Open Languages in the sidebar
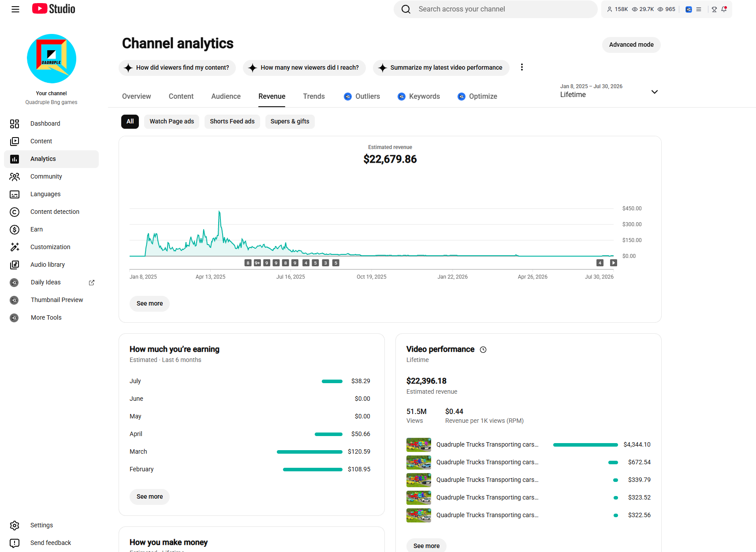 coord(51,194)
